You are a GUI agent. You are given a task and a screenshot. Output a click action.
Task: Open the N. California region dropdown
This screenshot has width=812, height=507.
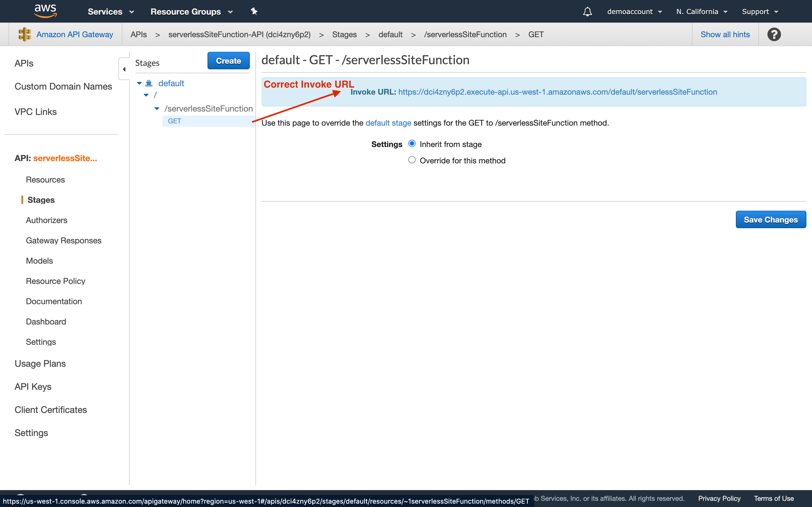(x=700, y=11)
